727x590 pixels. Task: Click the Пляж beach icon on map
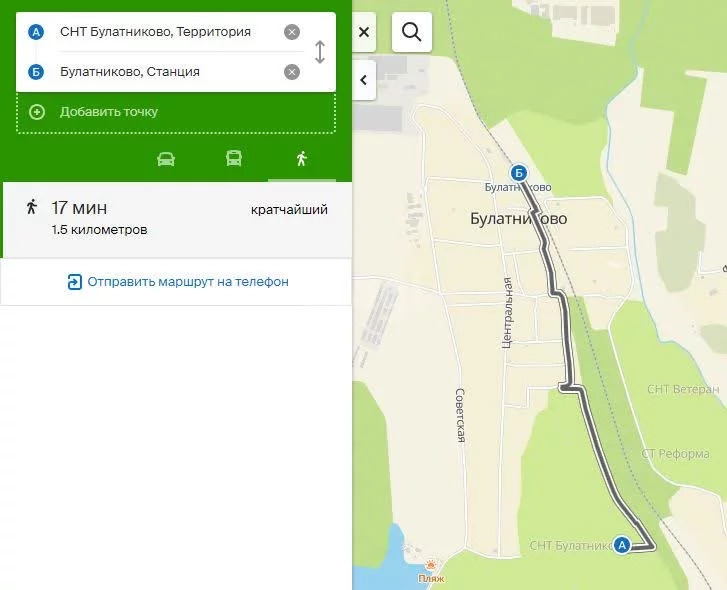(431, 566)
